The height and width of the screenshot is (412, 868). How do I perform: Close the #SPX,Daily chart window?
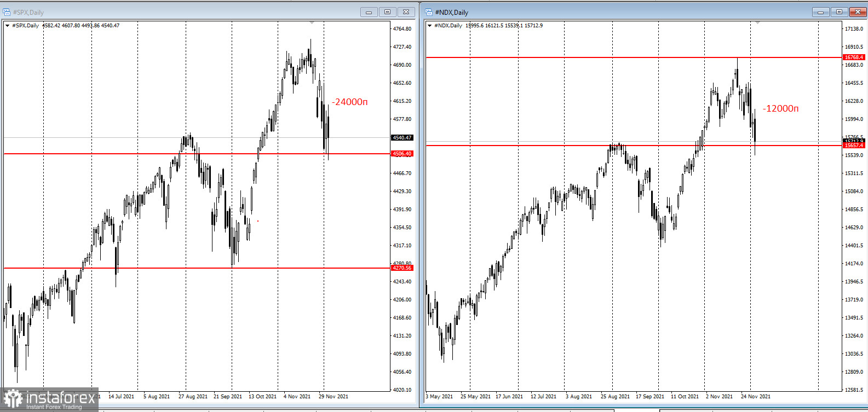(406, 12)
